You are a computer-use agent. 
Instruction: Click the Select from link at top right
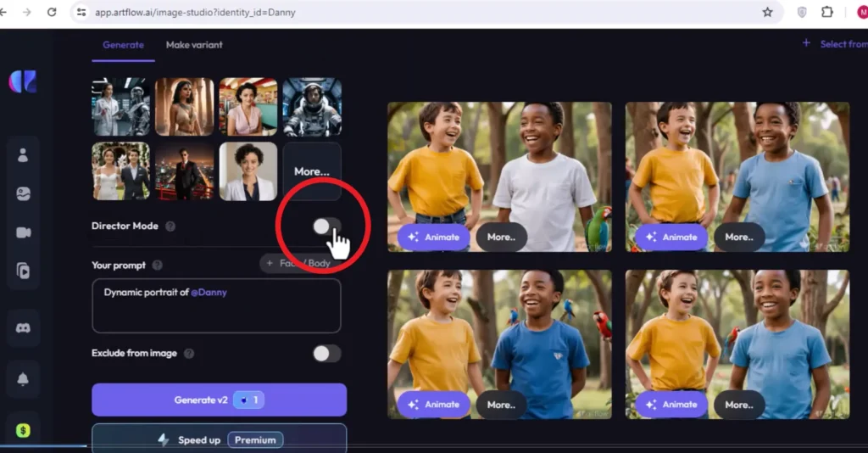tap(843, 44)
